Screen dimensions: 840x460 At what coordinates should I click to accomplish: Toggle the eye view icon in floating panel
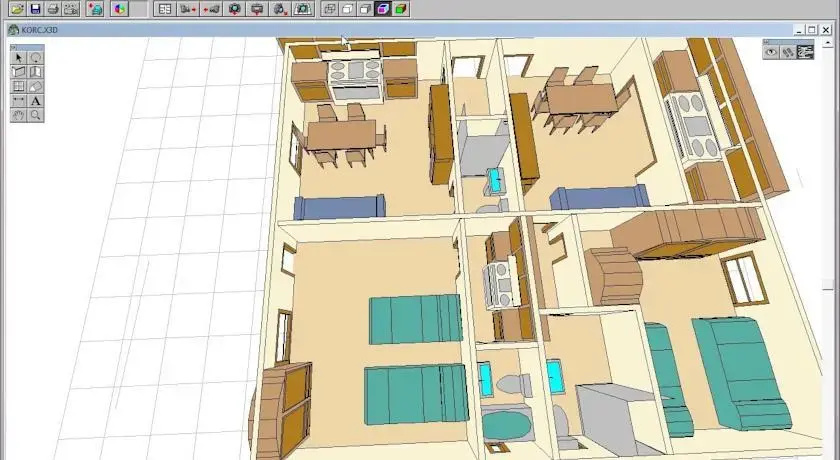(771, 52)
